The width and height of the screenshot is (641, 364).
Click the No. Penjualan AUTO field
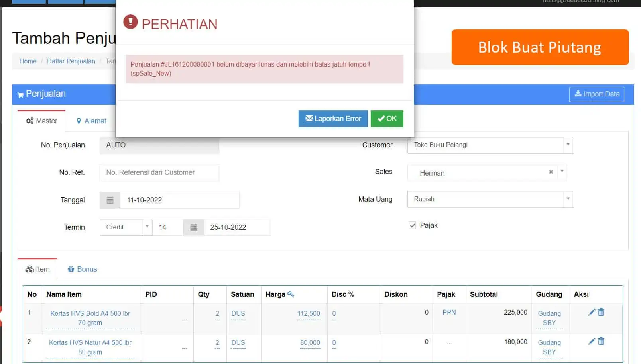[159, 145]
